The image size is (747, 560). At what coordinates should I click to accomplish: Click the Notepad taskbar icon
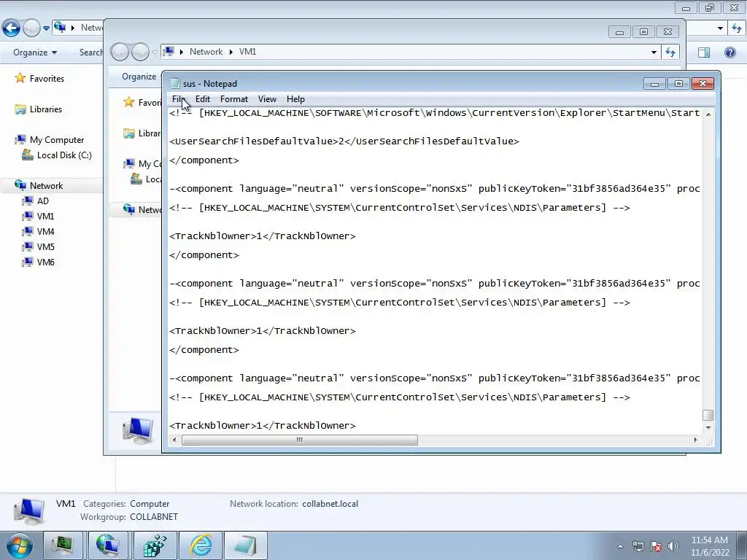click(x=245, y=545)
